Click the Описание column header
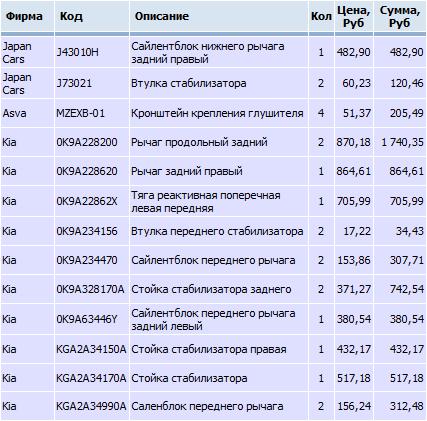This screenshot has height=421, width=427. [x=162, y=16]
